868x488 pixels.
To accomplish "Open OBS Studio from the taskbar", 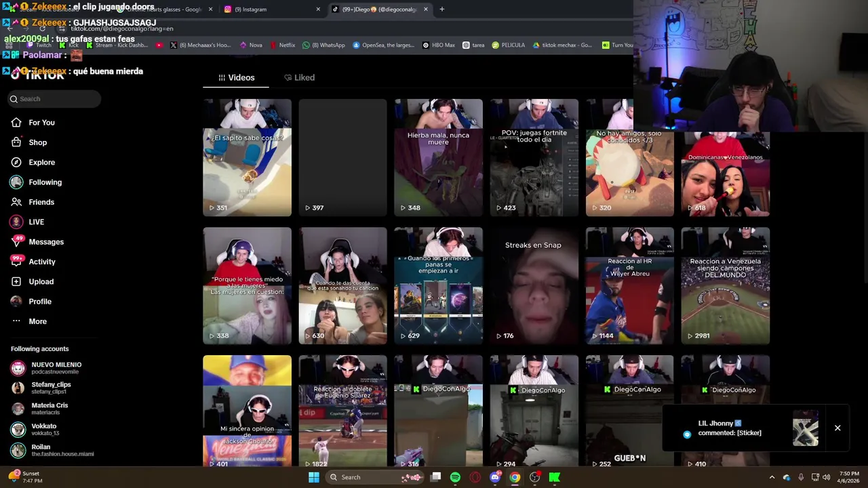I will pos(534,477).
